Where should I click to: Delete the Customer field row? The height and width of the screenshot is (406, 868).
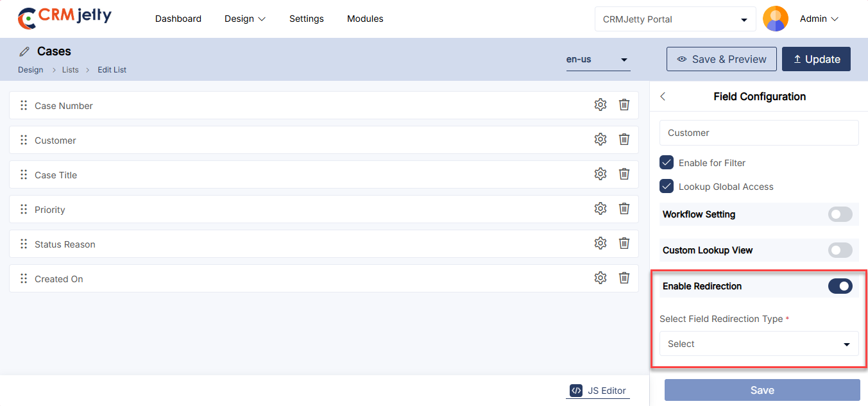pos(624,140)
